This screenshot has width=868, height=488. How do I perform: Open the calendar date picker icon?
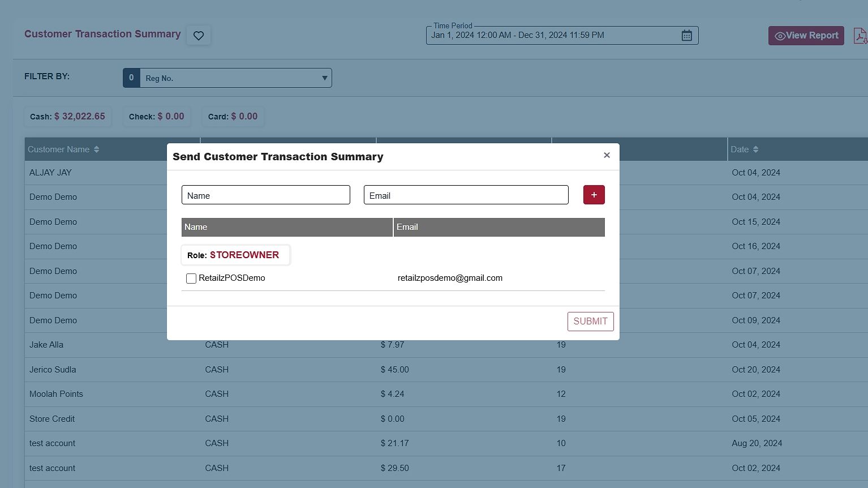point(686,36)
